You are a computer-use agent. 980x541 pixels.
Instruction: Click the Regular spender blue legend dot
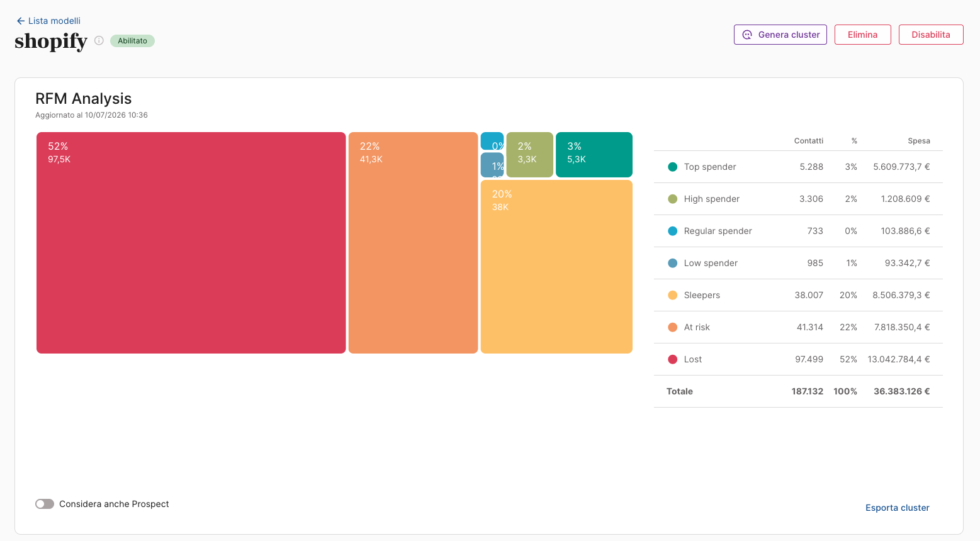pyautogui.click(x=672, y=231)
